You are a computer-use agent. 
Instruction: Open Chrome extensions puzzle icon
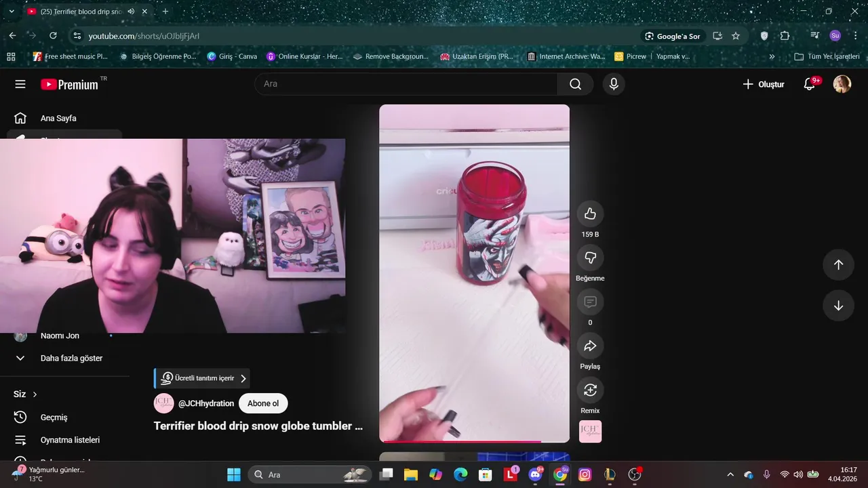785,36
